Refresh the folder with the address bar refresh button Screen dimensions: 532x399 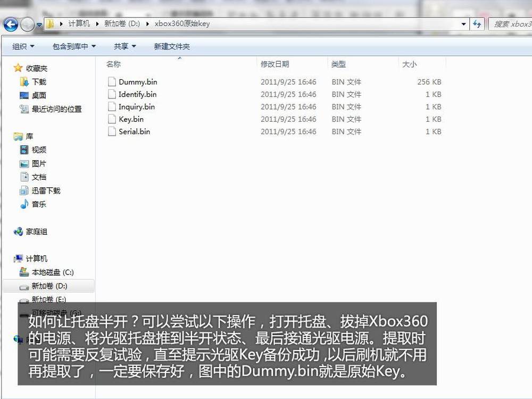tap(477, 24)
